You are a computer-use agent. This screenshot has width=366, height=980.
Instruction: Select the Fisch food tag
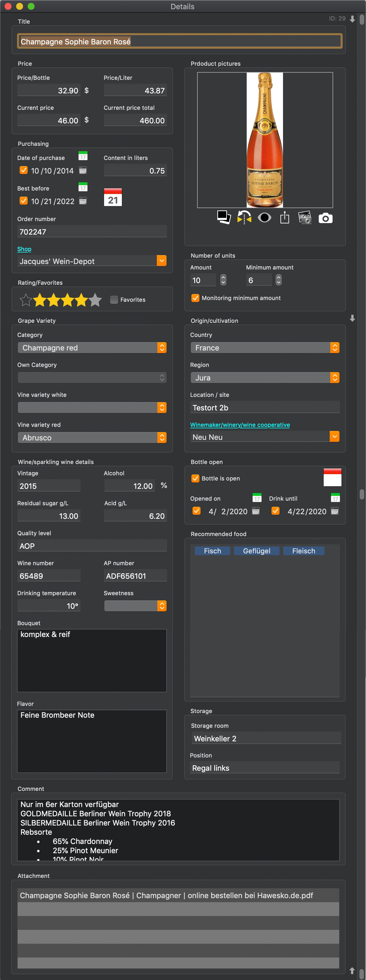(x=212, y=551)
